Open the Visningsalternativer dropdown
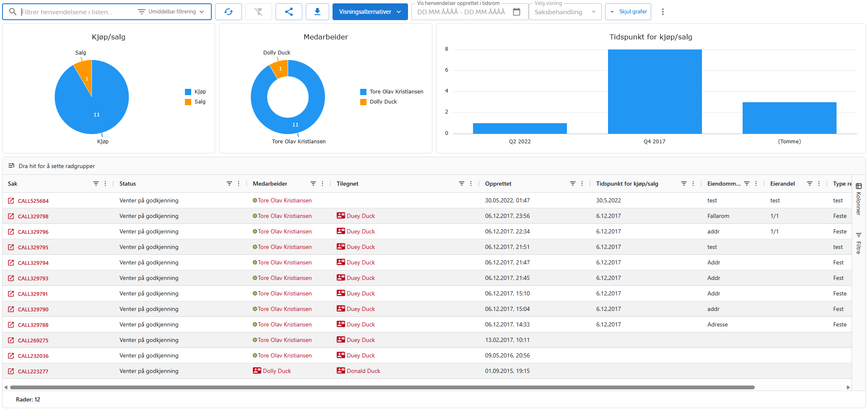Image resolution: width=868 pixels, height=409 pixels. point(369,12)
